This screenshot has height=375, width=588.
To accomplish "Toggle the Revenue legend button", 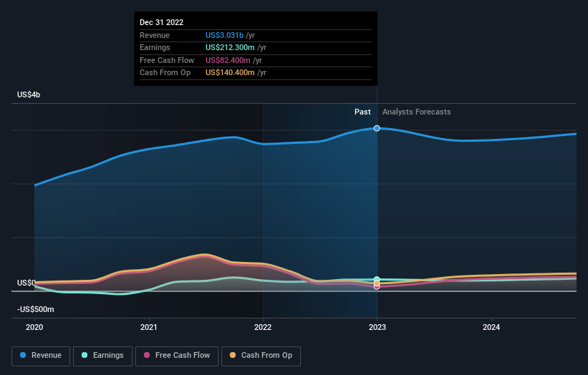I will (41, 356).
